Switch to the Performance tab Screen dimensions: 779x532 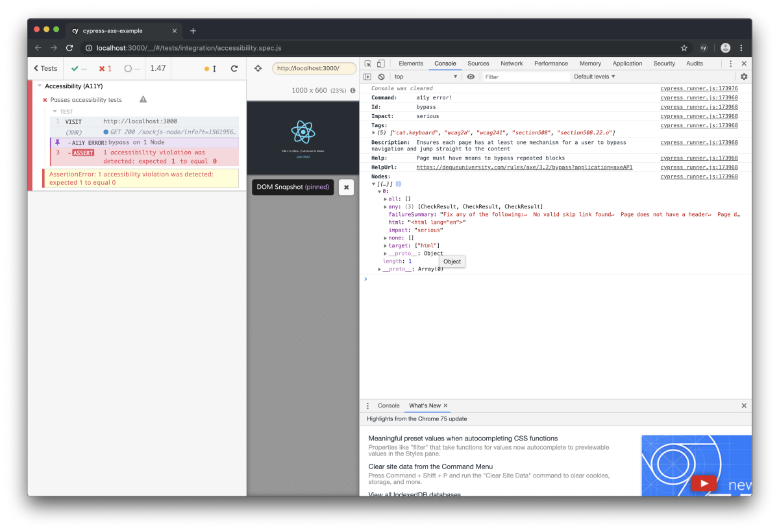click(551, 64)
